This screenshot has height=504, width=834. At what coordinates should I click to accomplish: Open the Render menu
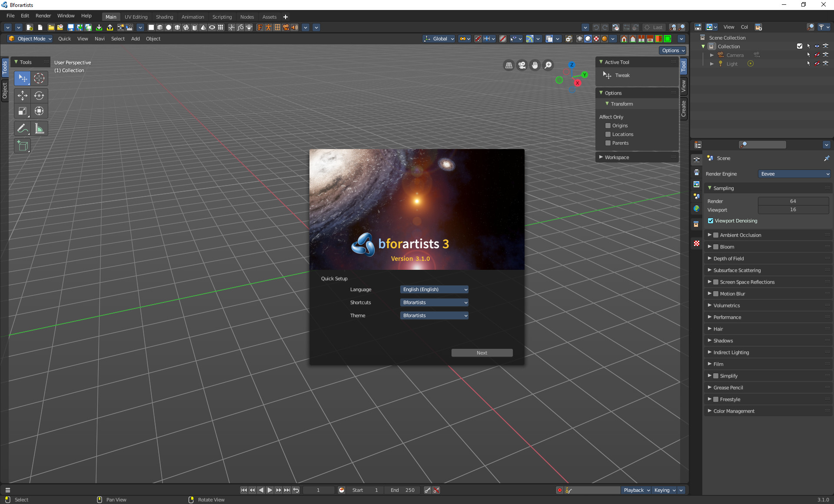point(43,16)
